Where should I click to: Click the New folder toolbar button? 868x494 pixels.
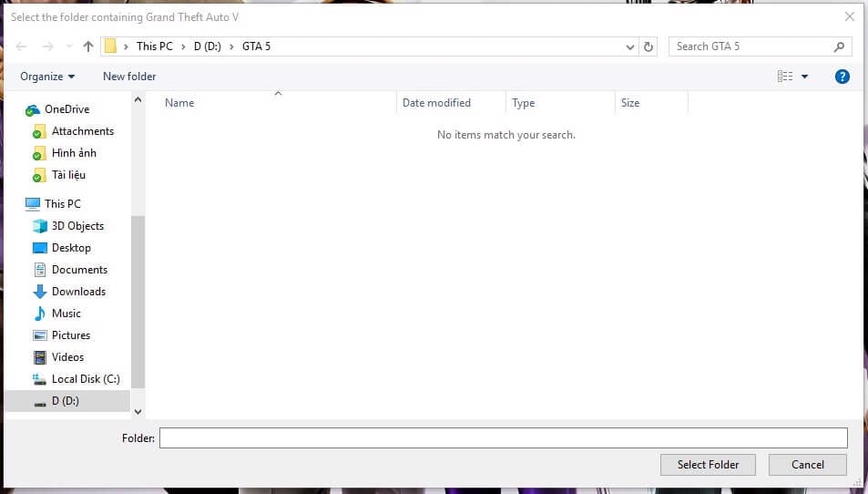point(129,77)
